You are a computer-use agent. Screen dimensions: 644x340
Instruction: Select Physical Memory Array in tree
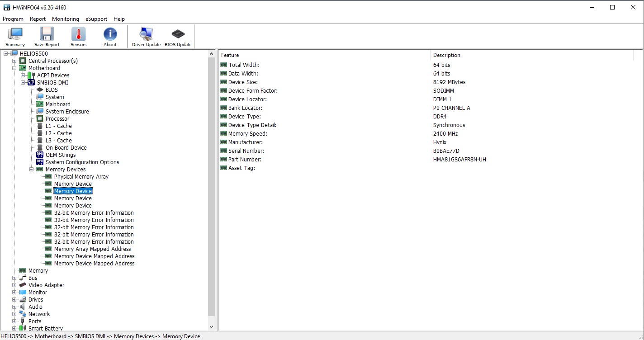[81, 177]
